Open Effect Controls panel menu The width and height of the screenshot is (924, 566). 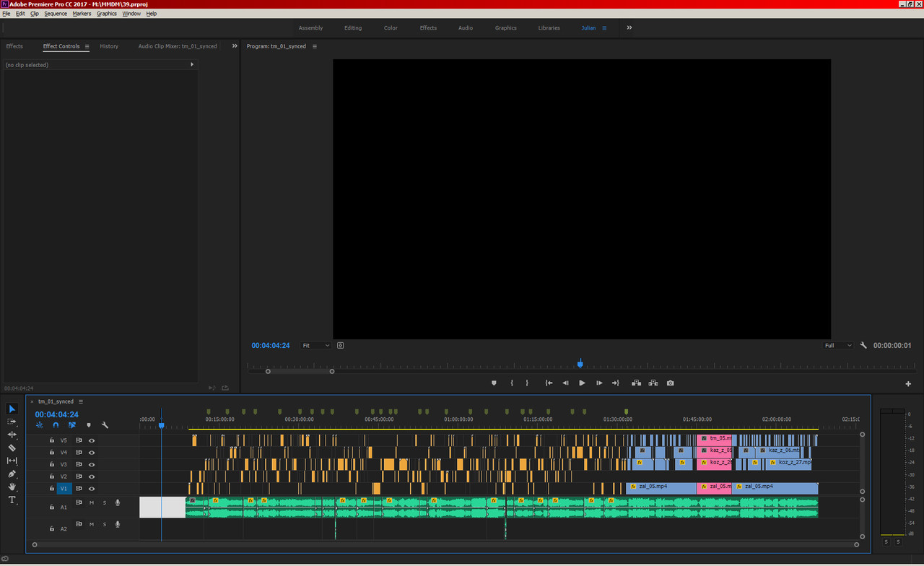coord(87,46)
